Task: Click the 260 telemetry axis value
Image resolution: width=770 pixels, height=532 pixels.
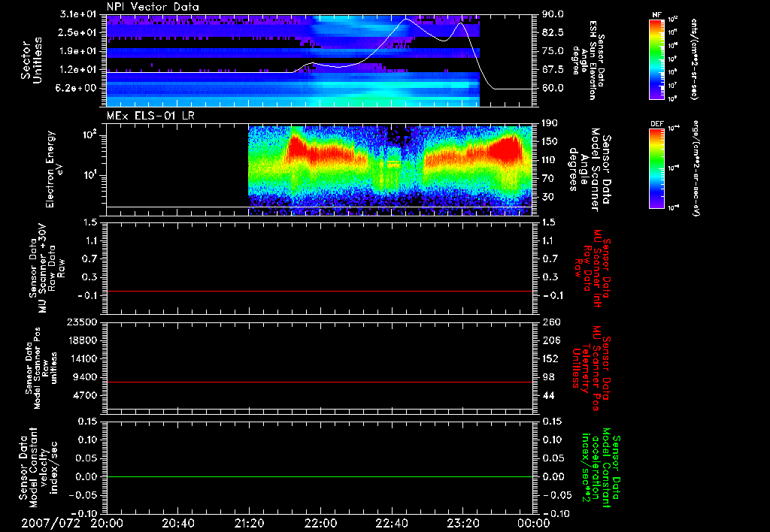Action: [551, 322]
